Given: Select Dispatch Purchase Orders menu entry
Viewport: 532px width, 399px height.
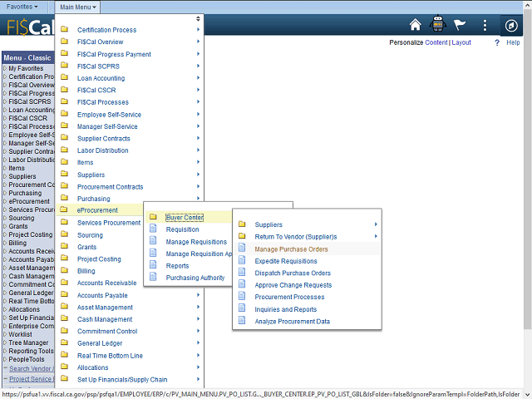Looking at the screenshot, I should 293,273.
